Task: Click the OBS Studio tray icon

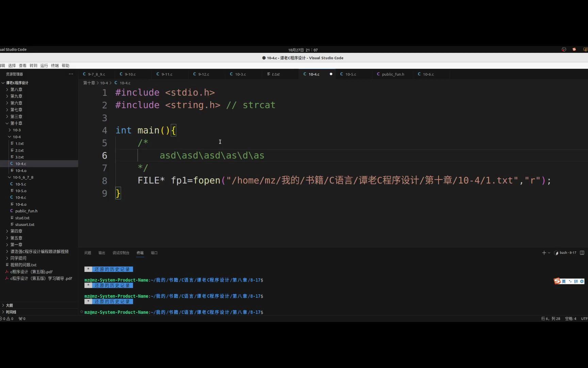Action: [564, 49]
